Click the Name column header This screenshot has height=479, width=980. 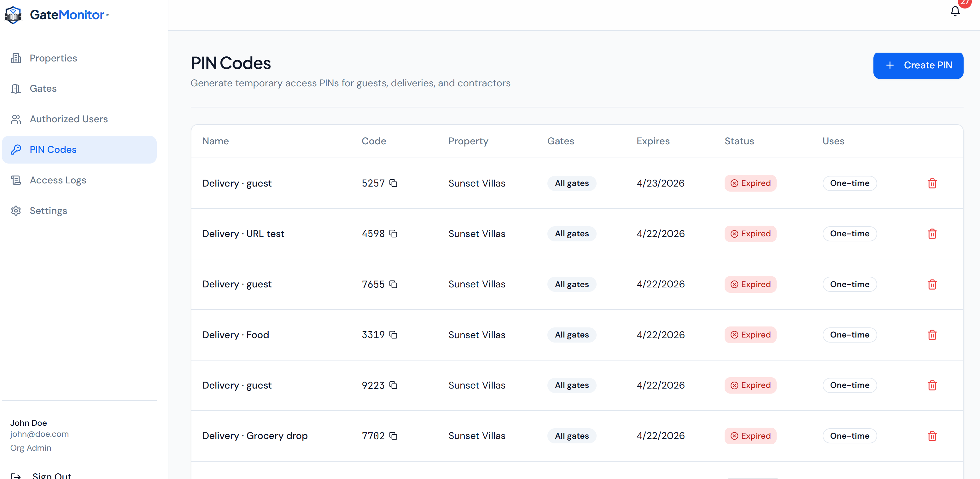tap(215, 141)
